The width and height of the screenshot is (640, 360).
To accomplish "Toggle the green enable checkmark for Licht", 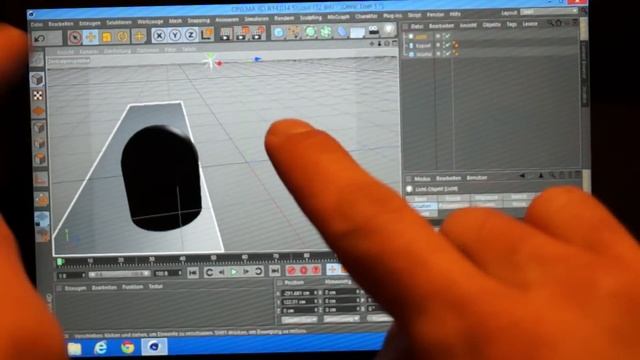I will (447, 36).
